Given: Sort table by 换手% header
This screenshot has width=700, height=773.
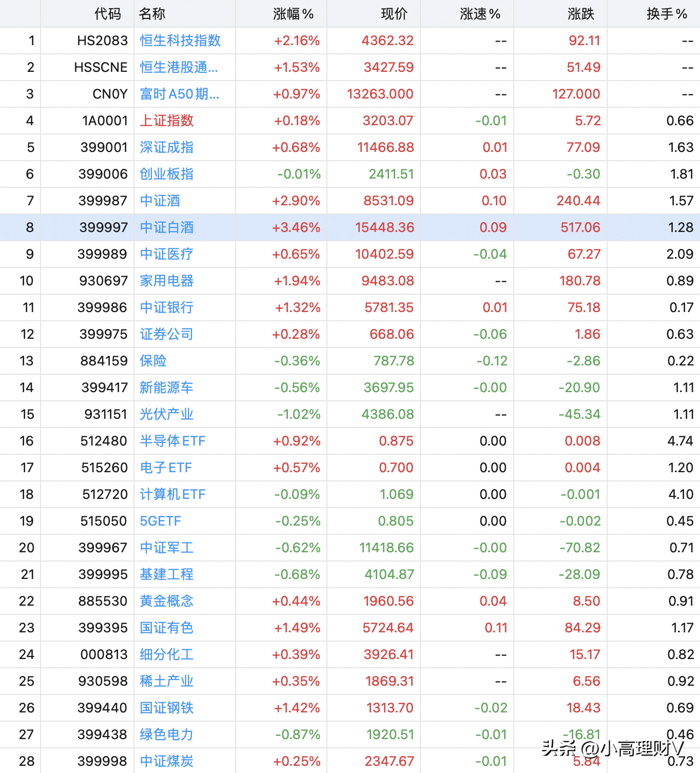Looking at the screenshot, I should [666, 14].
